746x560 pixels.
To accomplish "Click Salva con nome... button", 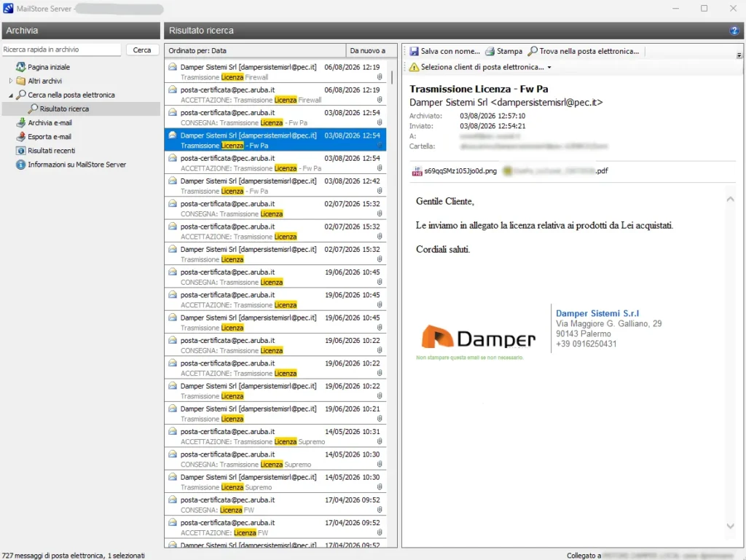I will (x=445, y=51).
